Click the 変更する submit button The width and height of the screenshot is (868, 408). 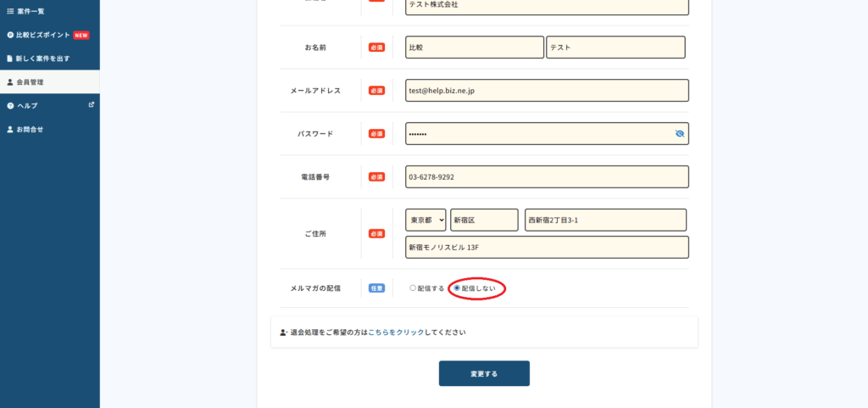pyautogui.click(x=484, y=373)
